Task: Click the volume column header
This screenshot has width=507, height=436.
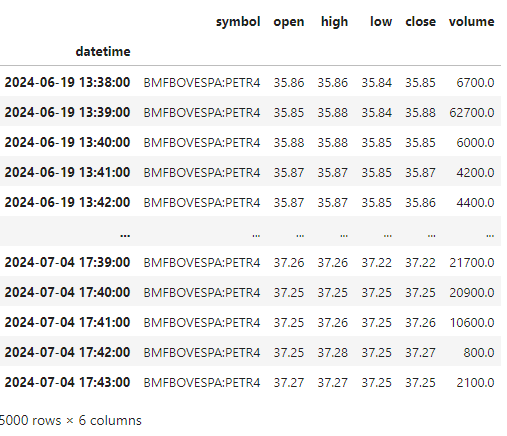Action: [x=471, y=22]
